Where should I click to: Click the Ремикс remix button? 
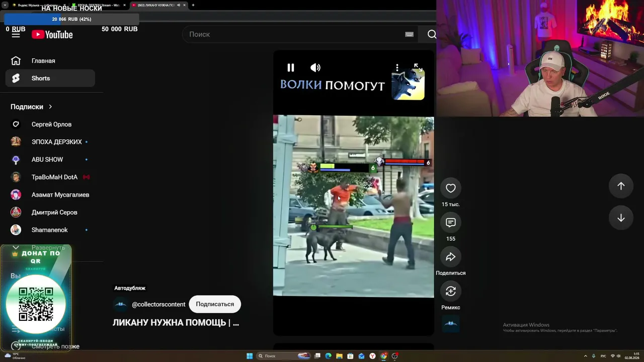(451, 291)
